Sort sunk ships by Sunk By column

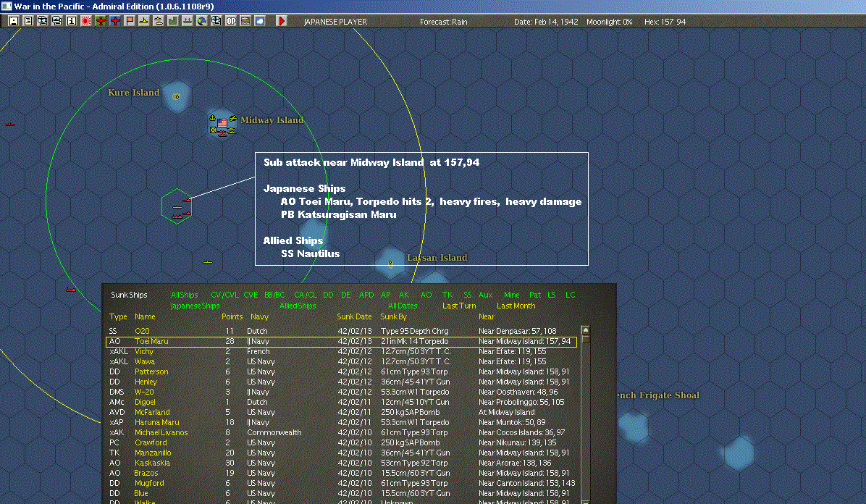393,316
